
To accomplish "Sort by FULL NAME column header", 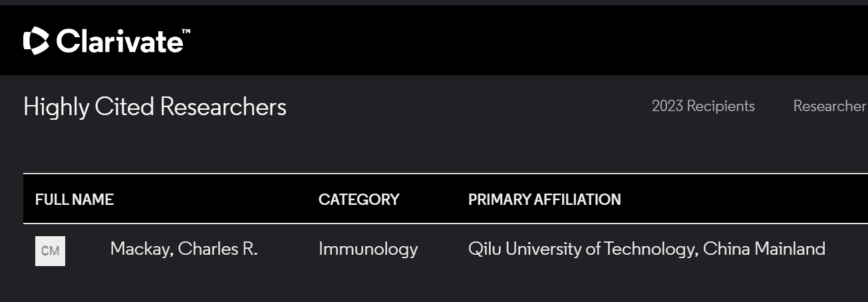I will point(74,200).
